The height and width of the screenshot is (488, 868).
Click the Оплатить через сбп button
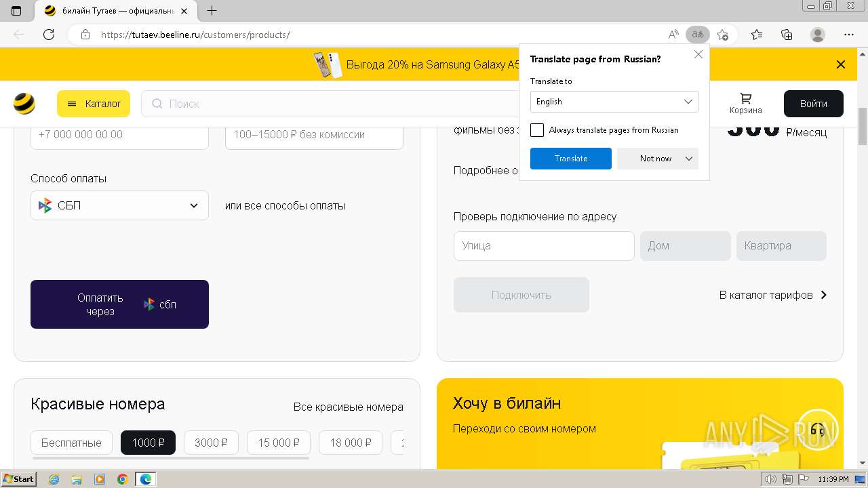coord(119,304)
